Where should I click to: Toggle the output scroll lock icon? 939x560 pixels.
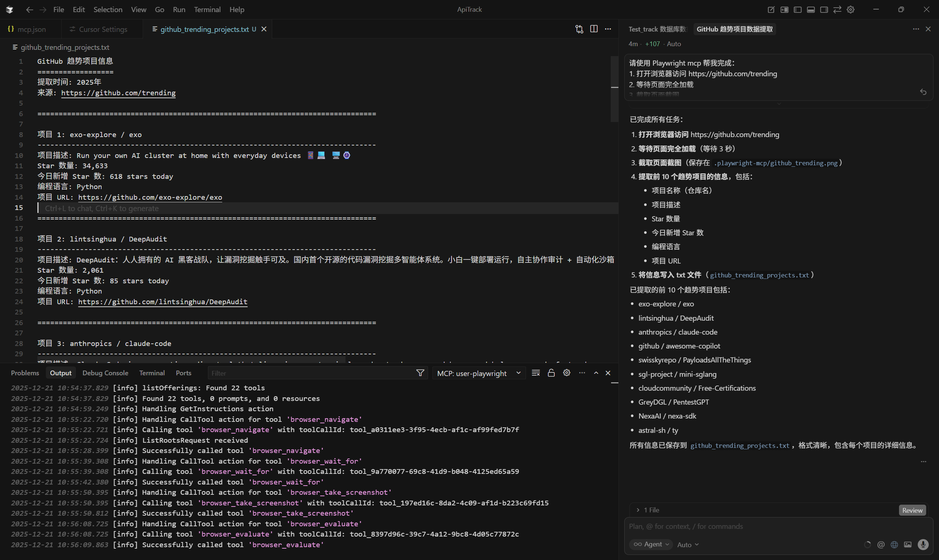(551, 373)
